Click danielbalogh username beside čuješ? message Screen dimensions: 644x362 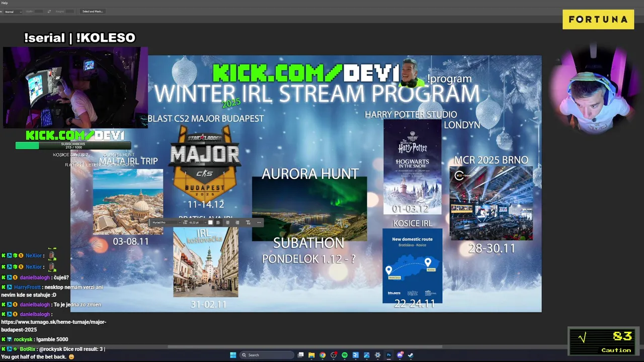(x=35, y=278)
